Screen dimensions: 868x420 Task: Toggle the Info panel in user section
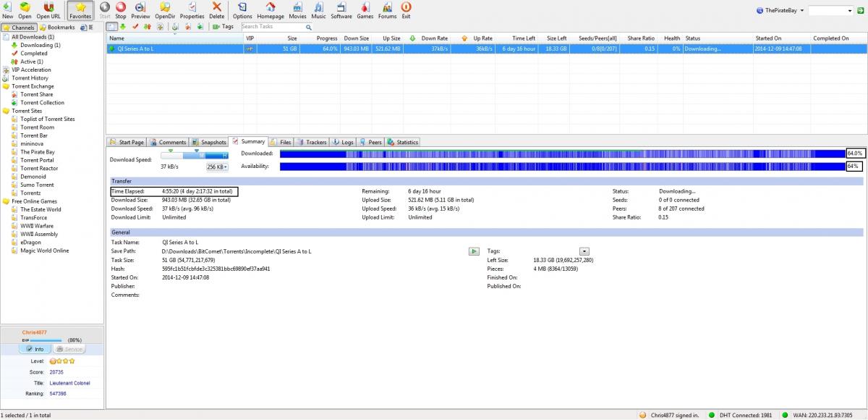pos(35,349)
